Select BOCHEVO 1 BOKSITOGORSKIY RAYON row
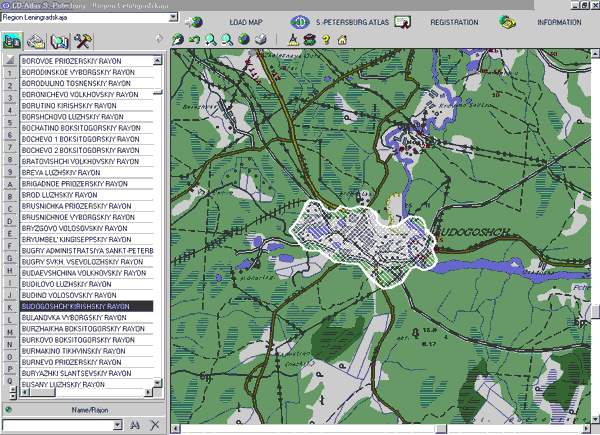The height and width of the screenshot is (435, 600). click(86, 139)
